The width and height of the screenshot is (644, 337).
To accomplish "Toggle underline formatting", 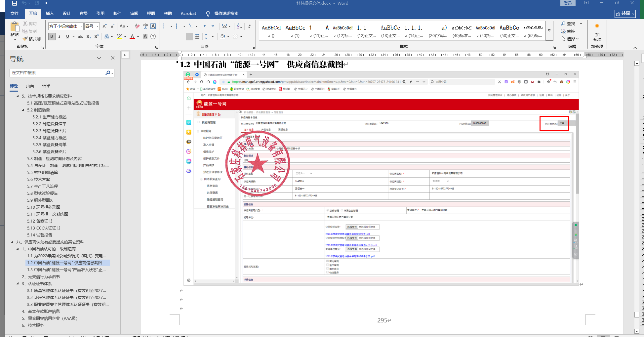I will [x=67, y=36].
